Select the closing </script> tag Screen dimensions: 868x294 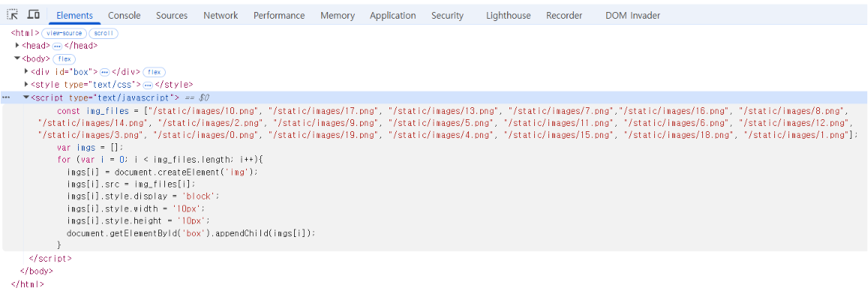[50, 258]
